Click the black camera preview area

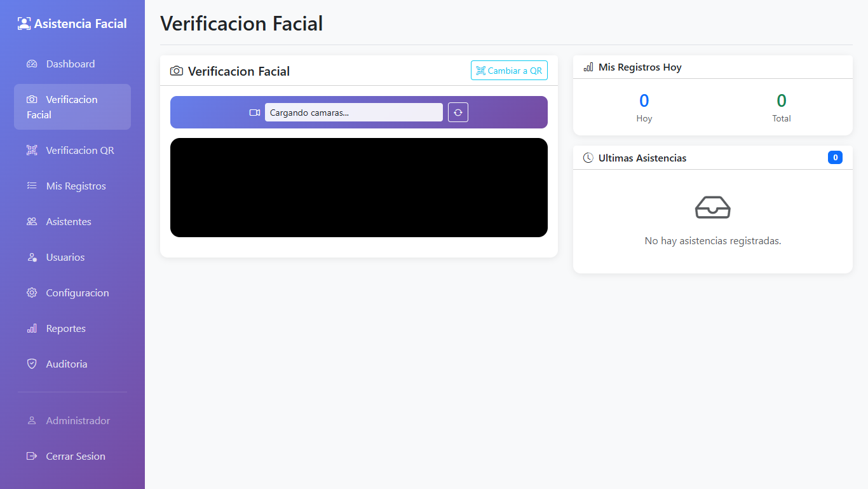pyautogui.click(x=358, y=188)
